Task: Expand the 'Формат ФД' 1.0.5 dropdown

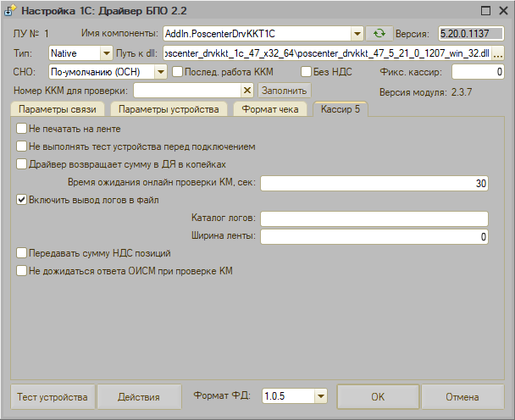Action: point(320,395)
